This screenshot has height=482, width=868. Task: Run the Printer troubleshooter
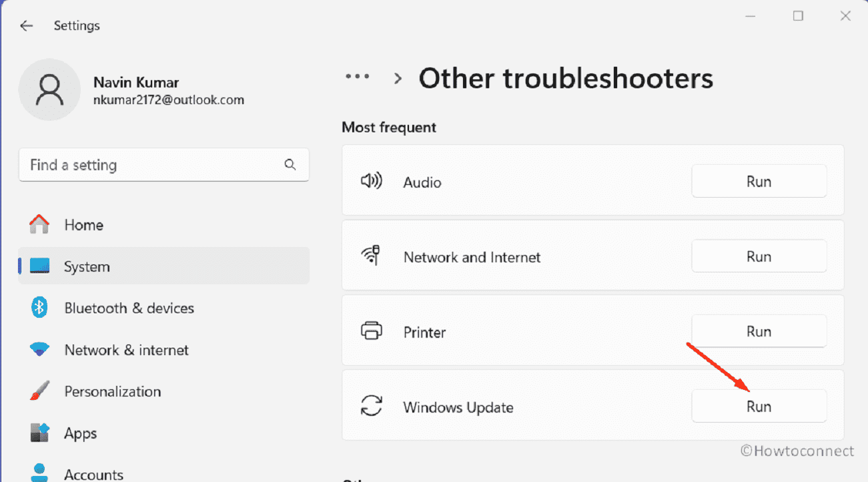(x=759, y=331)
